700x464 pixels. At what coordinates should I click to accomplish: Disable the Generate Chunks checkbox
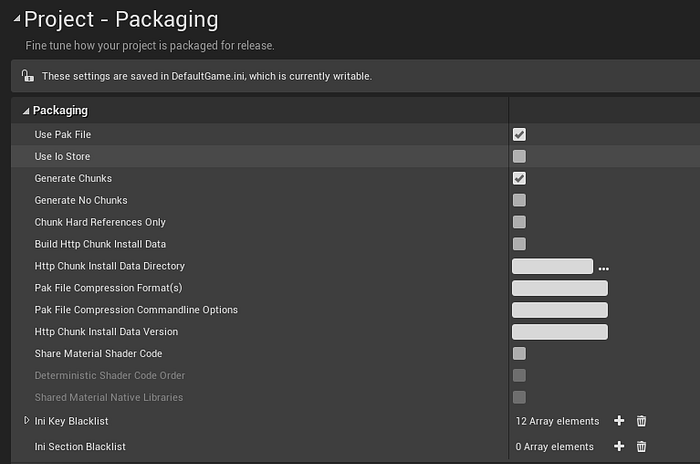(519, 178)
